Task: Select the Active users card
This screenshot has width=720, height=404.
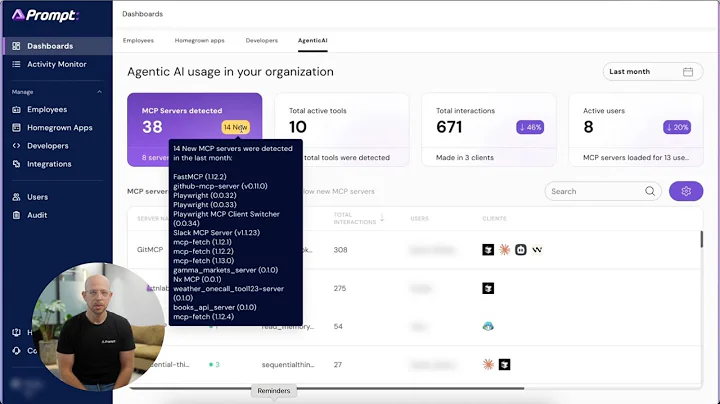Action: [x=636, y=130]
